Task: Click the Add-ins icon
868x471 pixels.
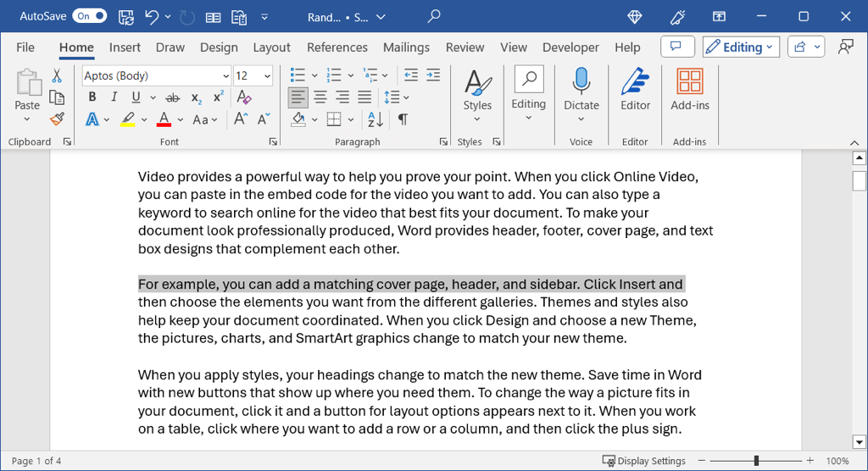Action: (689, 90)
